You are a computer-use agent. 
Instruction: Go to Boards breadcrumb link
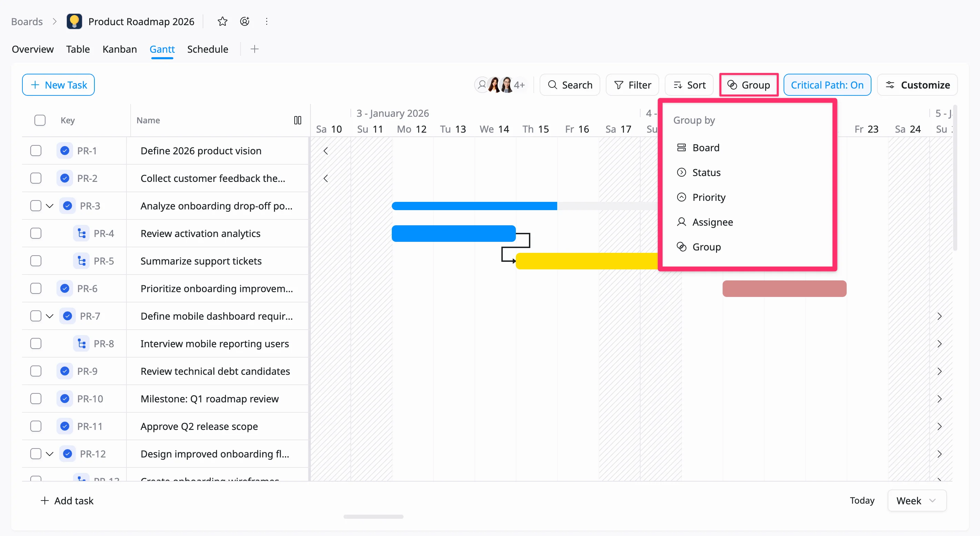(x=27, y=21)
